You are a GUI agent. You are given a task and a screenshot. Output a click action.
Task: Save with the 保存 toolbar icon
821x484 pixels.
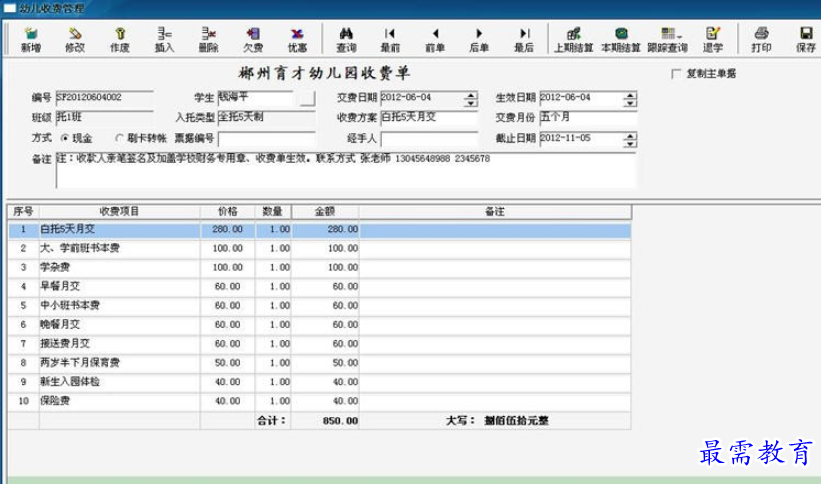pyautogui.click(x=805, y=38)
